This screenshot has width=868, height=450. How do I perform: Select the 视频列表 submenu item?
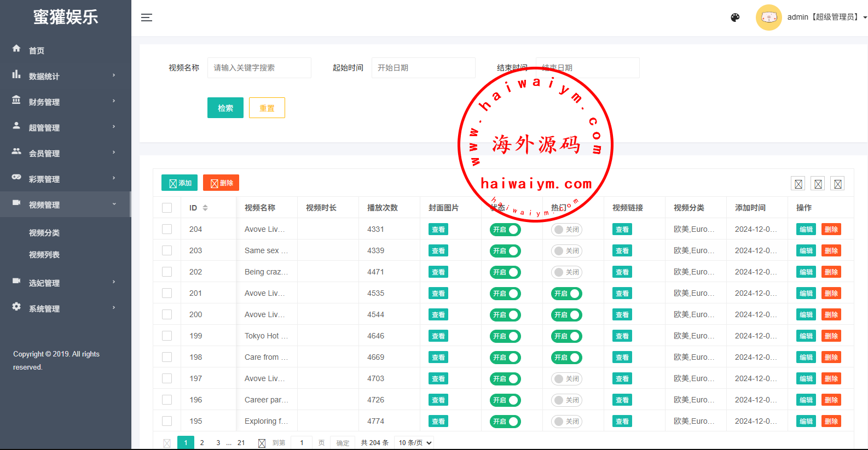point(44,255)
